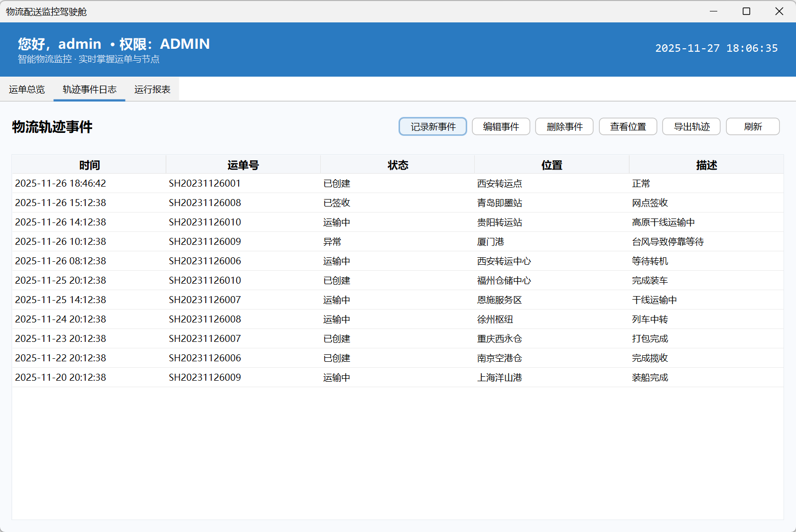The width and height of the screenshot is (796, 532).
Task: Switch to the 运单总览 tab
Action: pyautogui.click(x=27, y=89)
